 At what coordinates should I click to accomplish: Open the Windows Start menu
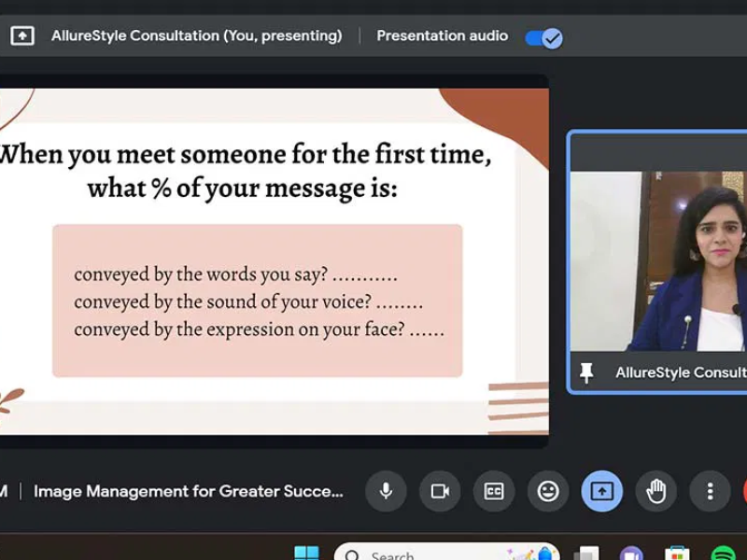(307, 553)
